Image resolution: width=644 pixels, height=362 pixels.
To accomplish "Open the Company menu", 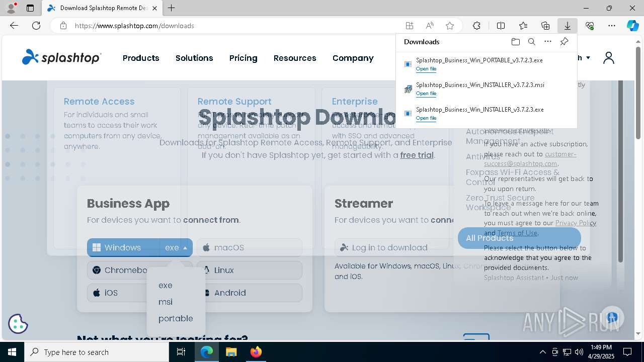I will [353, 58].
